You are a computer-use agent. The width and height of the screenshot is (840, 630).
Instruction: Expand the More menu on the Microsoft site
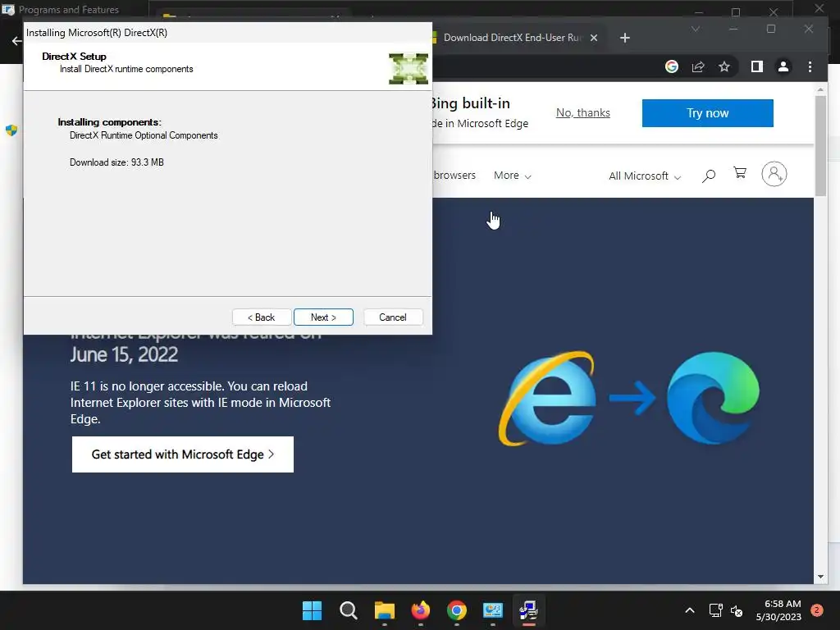pyautogui.click(x=512, y=176)
